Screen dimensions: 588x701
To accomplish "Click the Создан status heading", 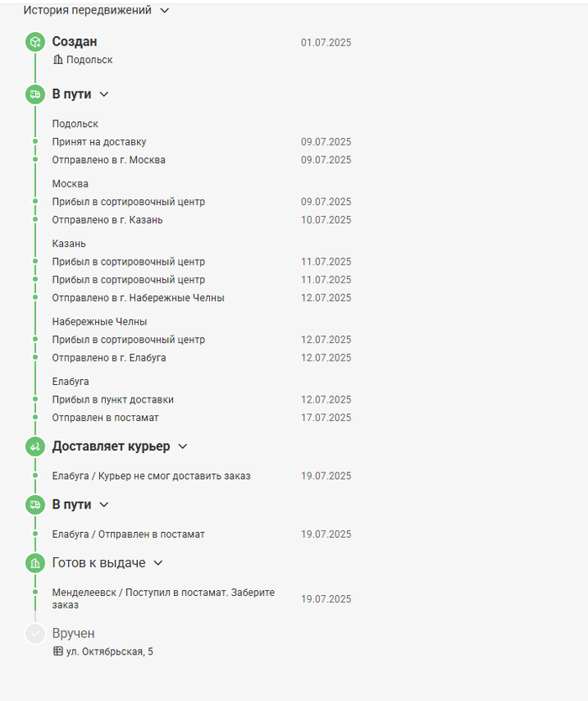I will 75,42.
